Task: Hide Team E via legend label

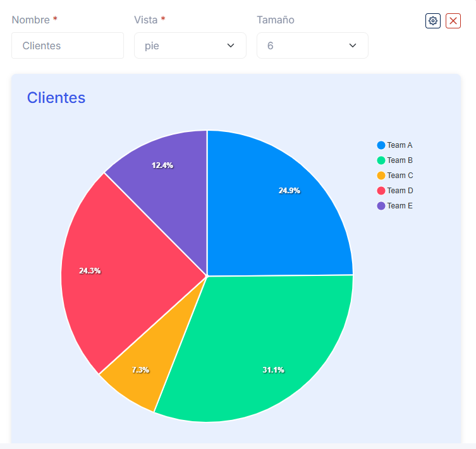Action: point(400,206)
